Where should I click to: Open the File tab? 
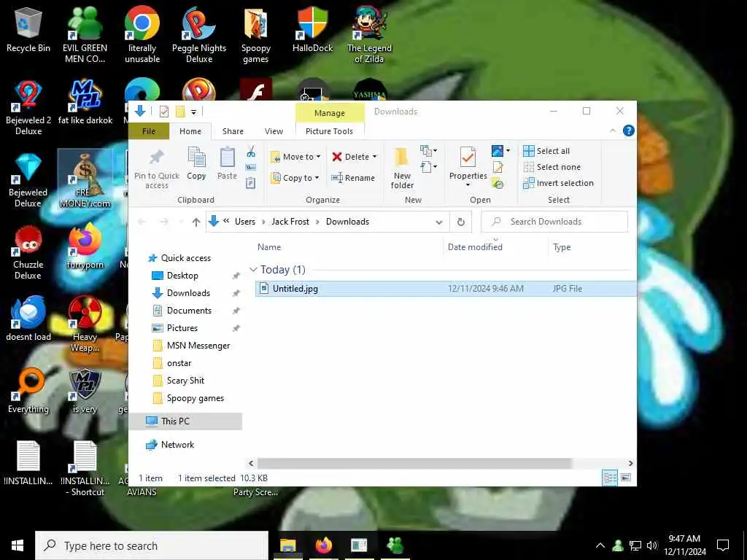[x=149, y=131]
